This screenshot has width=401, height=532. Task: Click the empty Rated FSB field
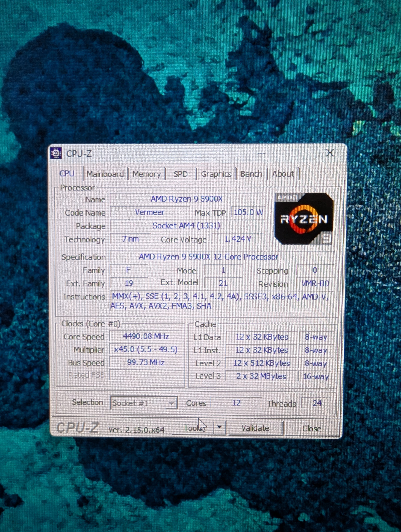(x=146, y=375)
